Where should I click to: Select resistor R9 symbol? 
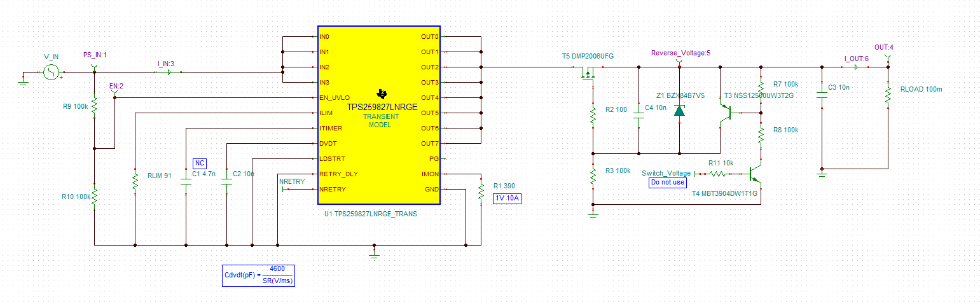[94, 104]
